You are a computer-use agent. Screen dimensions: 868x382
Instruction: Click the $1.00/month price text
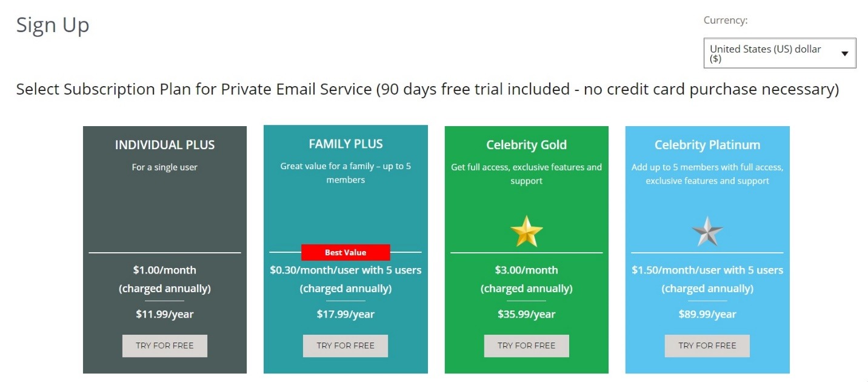click(x=165, y=270)
